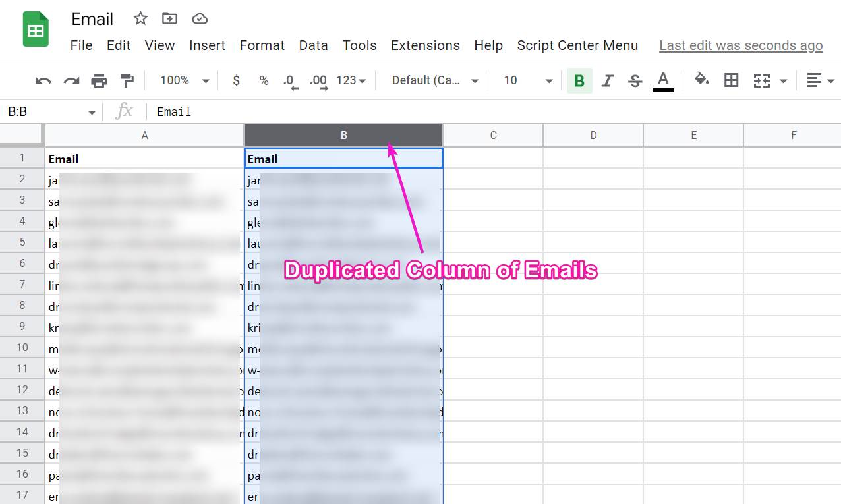Star the Email spreadsheet
Image resolution: width=841 pixels, height=504 pixels.
click(140, 19)
